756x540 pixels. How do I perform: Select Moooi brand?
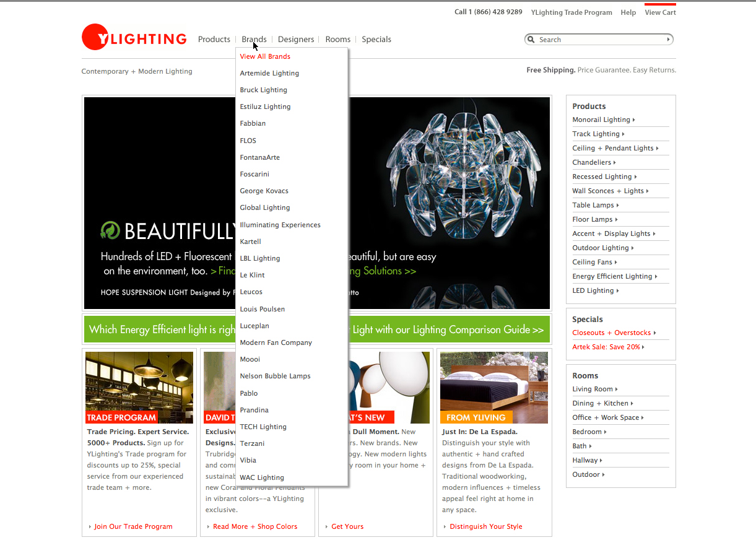coord(250,359)
